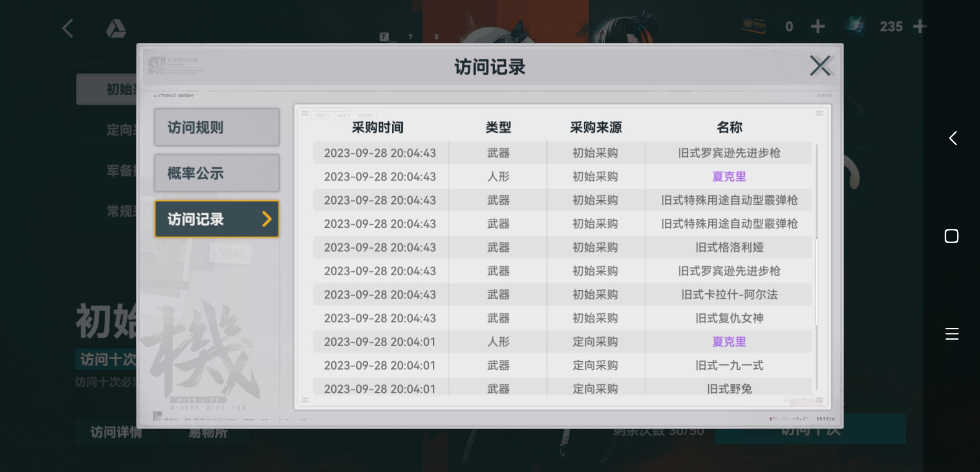980x472 pixels.
Task: Click the 名称 column header
Action: tap(729, 127)
